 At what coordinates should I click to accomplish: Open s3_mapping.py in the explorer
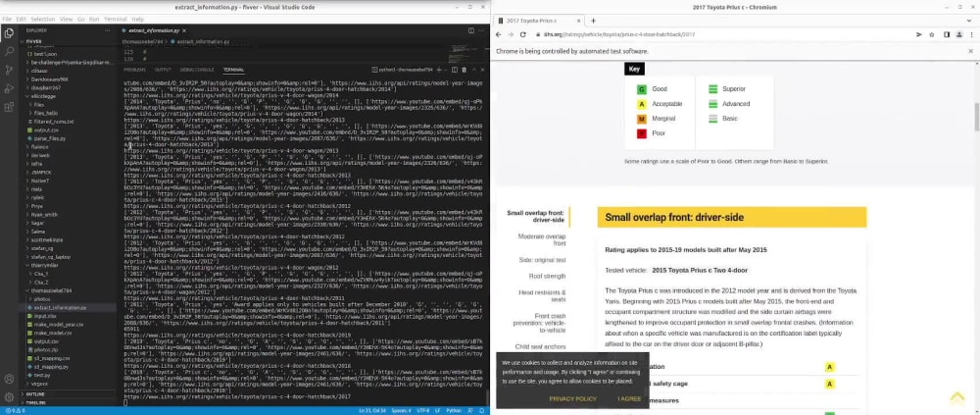[51, 367]
